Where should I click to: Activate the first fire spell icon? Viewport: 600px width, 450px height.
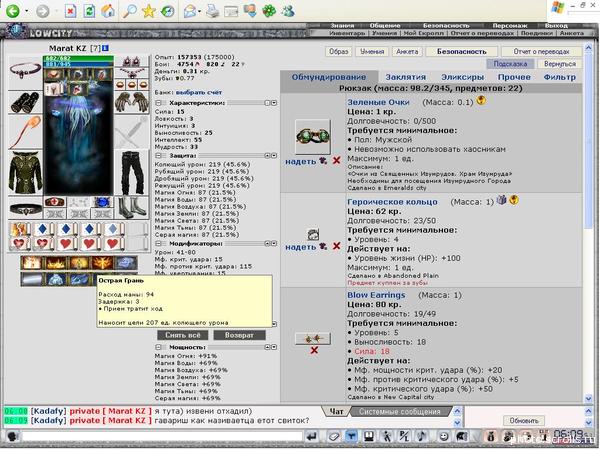[32, 263]
